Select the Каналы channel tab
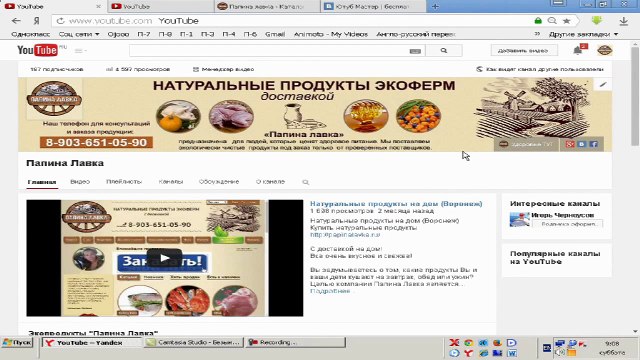640x360 pixels. point(171,182)
